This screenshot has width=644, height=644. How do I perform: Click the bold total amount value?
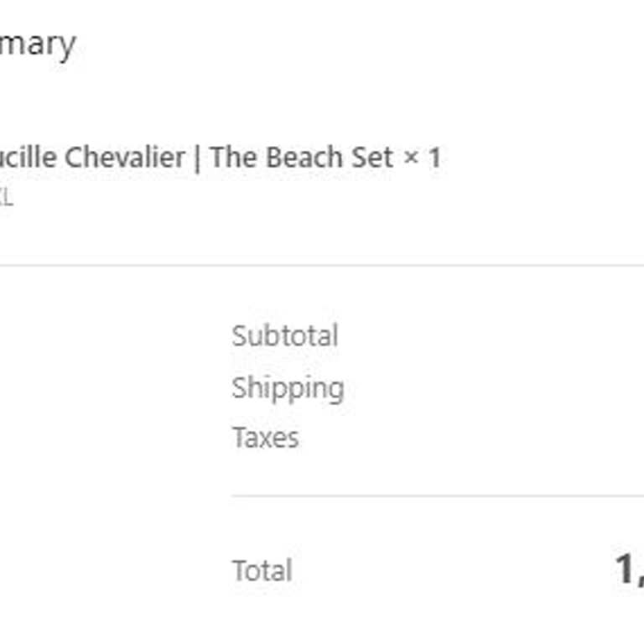(629, 570)
